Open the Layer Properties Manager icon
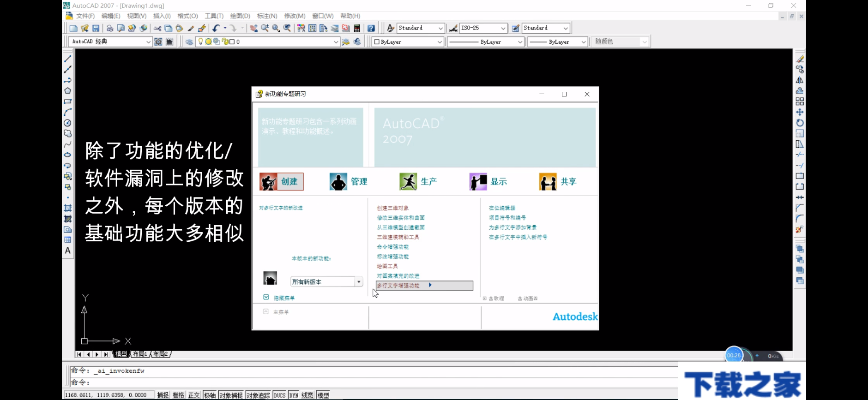The height and width of the screenshot is (400, 868). pos(189,42)
